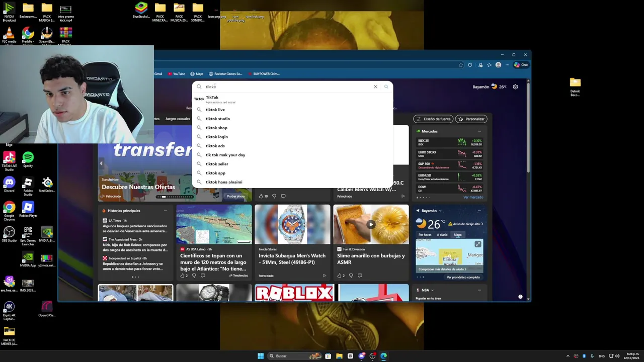Open page settings gear icon
Screen dimensions: 644x362
click(x=515, y=86)
